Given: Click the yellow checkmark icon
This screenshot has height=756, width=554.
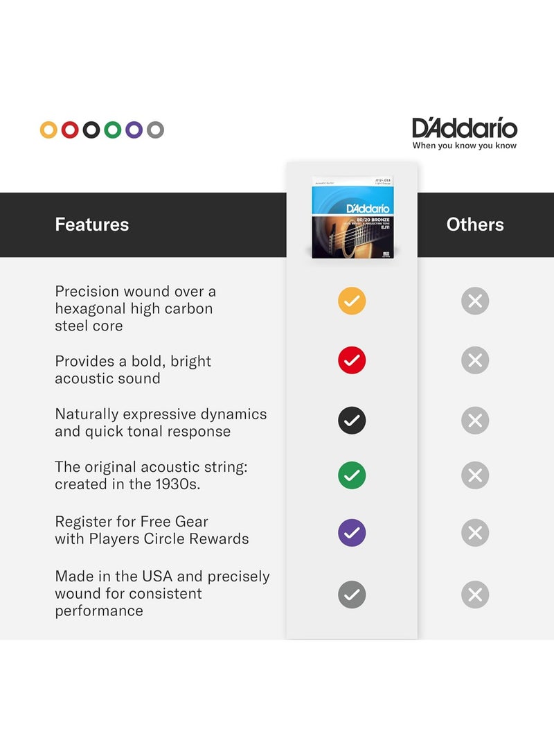Looking at the screenshot, I should (x=352, y=301).
